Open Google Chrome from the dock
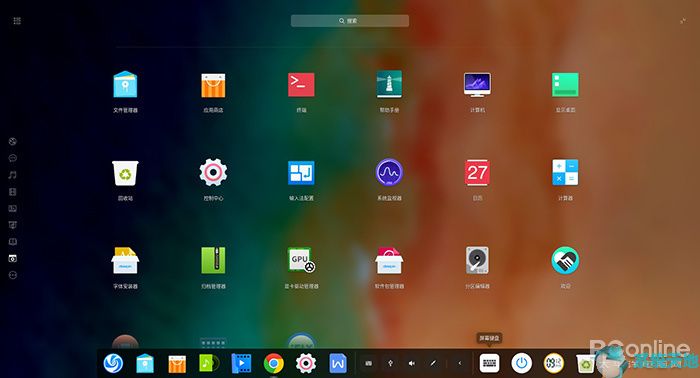This screenshot has width=700, height=378. [x=274, y=364]
